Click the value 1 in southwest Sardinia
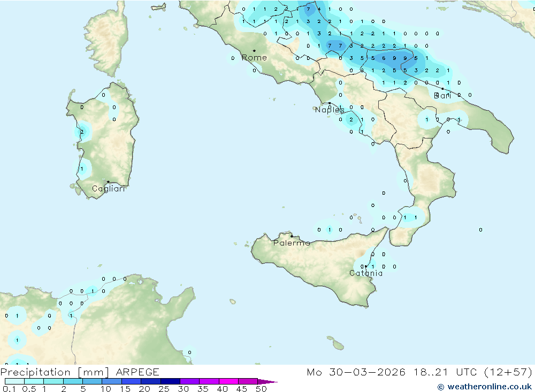This screenshot has height=392, width=535. pos(81,168)
